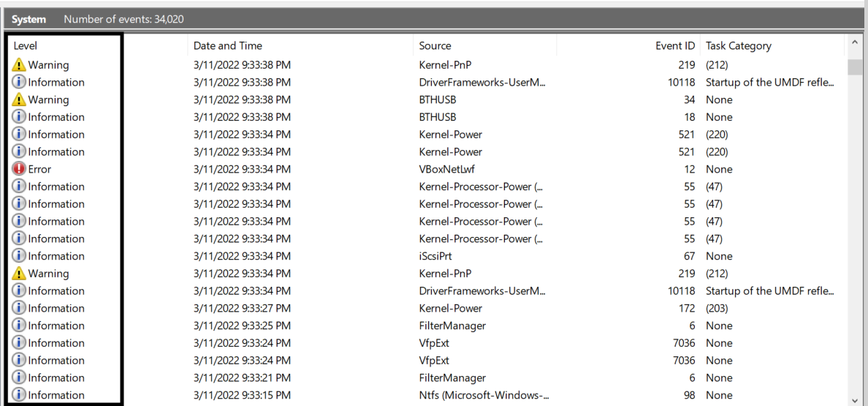Sort by the Date and Time column header
This screenshot has height=406, width=868.
pos(227,45)
